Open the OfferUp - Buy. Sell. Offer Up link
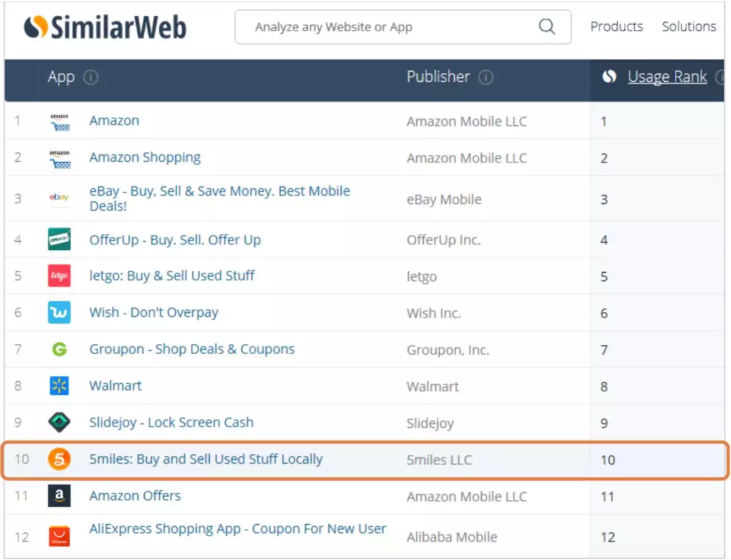 click(175, 240)
